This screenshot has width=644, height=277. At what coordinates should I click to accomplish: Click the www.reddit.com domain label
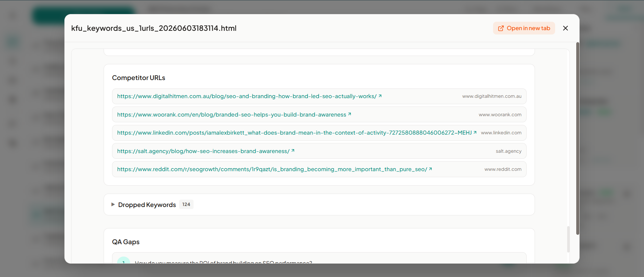(x=503, y=169)
